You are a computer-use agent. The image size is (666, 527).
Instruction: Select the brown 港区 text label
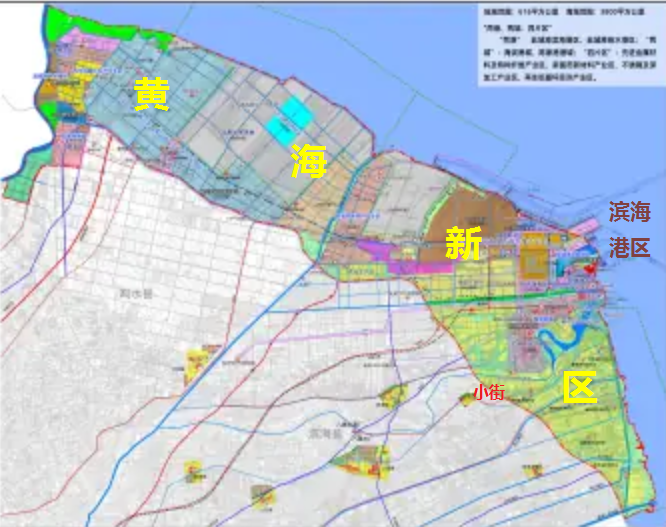[x=630, y=248]
